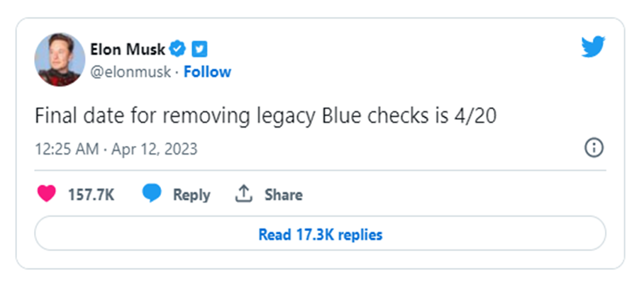Viewport: 644px width, 285px height.
Task: Click the Elon Musk display name
Action: [x=128, y=49]
